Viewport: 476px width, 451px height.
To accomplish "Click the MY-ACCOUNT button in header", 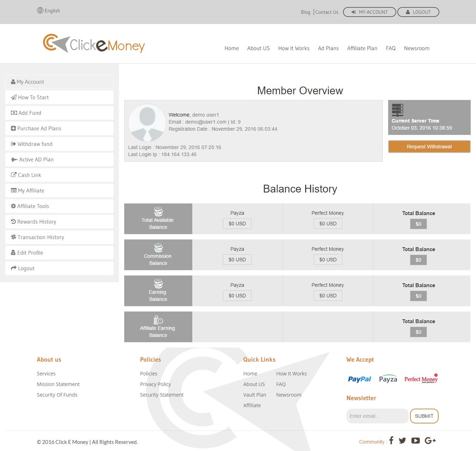I will [x=369, y=12].
